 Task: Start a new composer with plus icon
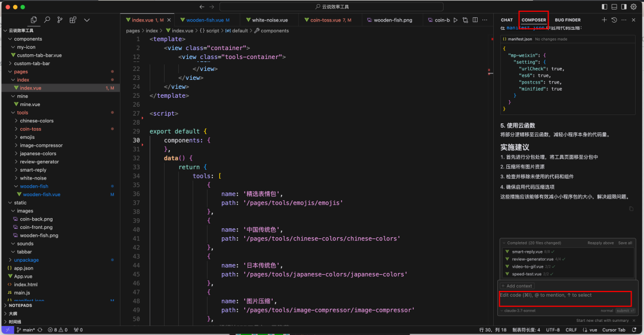tap(604, 20)
